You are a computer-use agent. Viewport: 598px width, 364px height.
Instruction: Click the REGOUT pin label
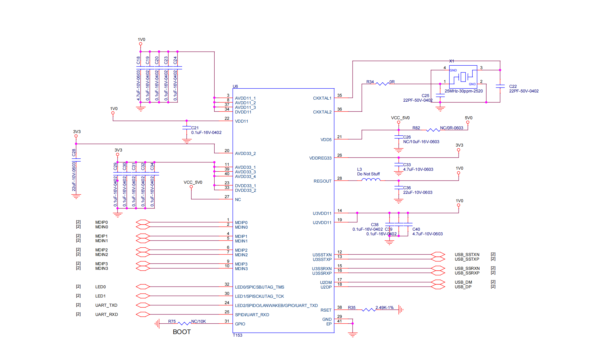323,181
